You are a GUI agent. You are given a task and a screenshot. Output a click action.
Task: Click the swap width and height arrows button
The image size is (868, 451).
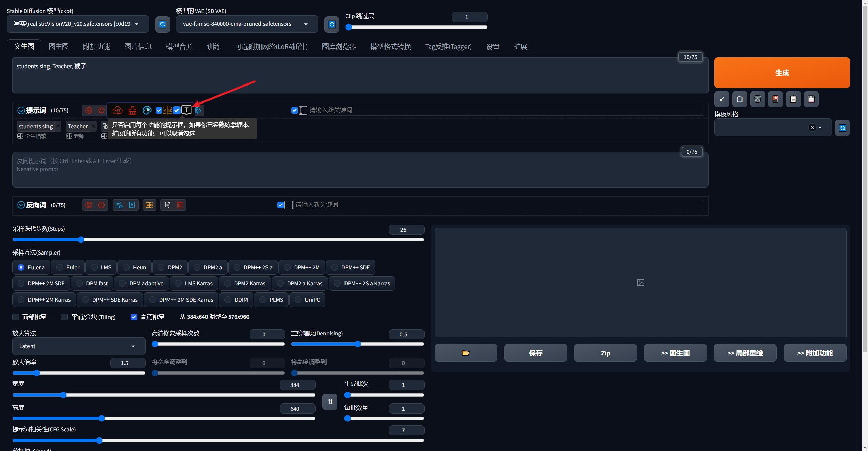click(330, 402)
